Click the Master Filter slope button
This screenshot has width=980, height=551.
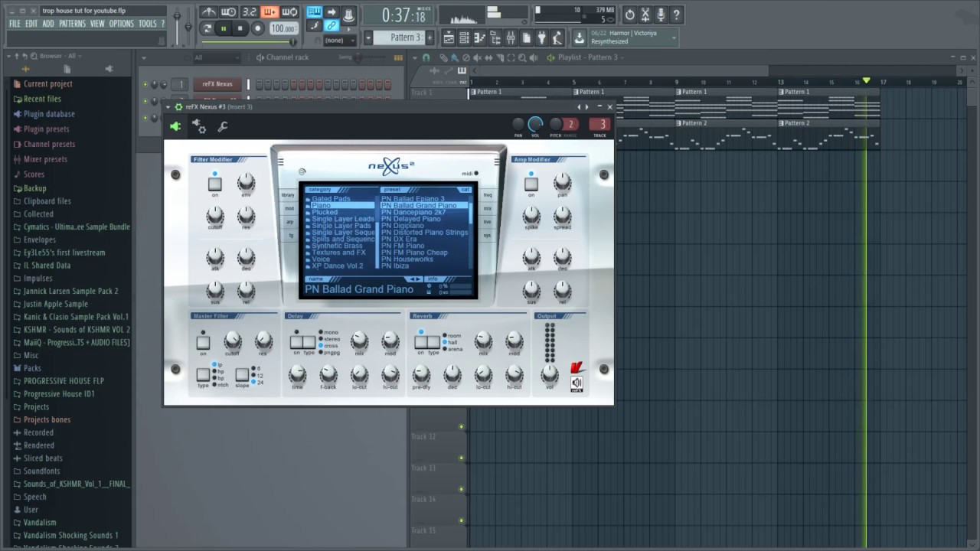tap(241, 374)
